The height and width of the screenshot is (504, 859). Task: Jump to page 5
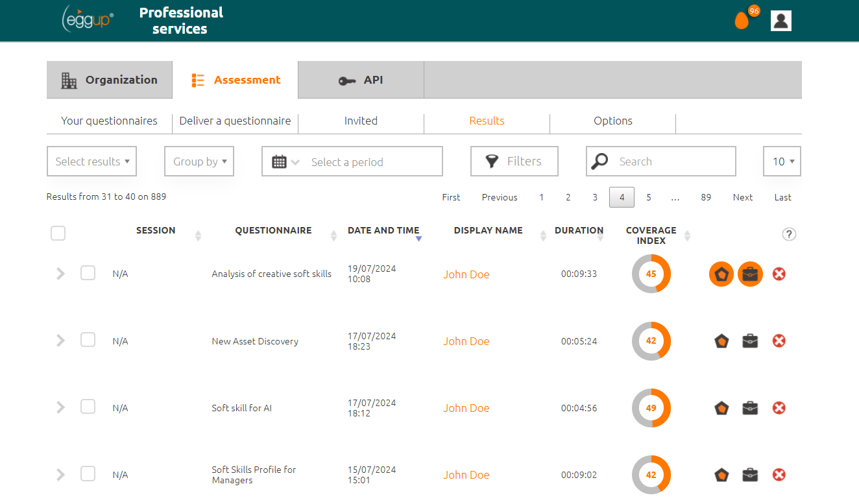tap(648, 197)
